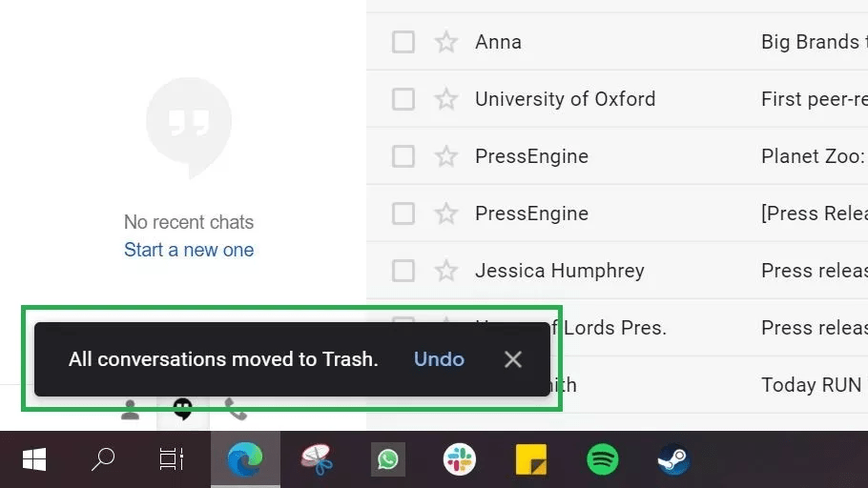
Task: Open the Windows Start menu
Action: (34, 459)
